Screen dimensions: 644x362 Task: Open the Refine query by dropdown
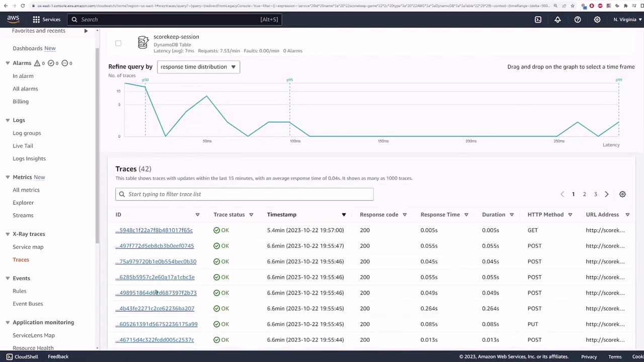(x=198, y=67)
